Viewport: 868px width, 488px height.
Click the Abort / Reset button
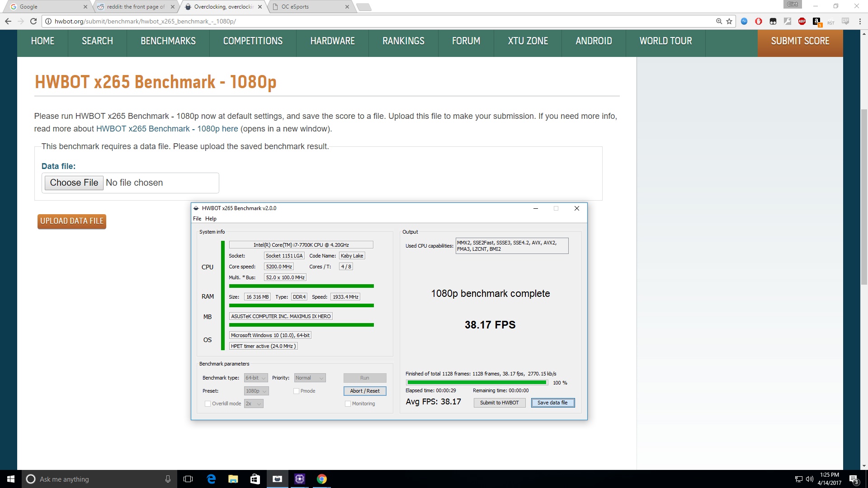365,391
